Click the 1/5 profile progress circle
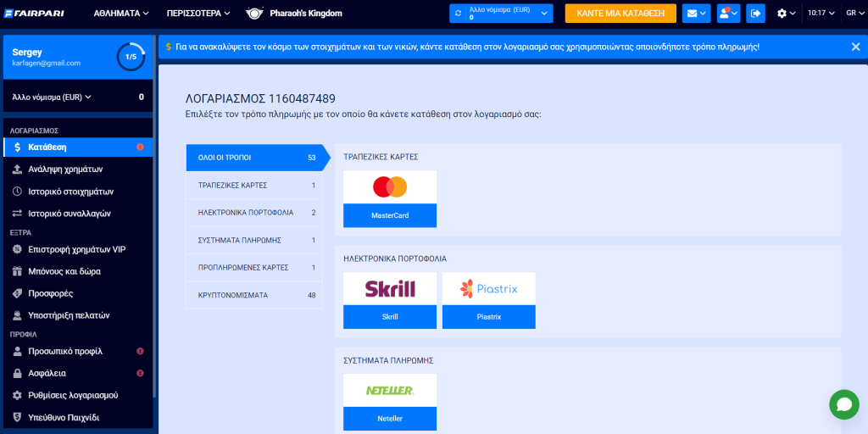 coord(131,57)
